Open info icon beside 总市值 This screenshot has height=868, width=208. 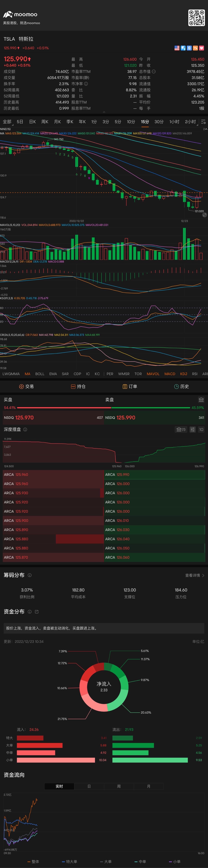click(x=154, y=71)
